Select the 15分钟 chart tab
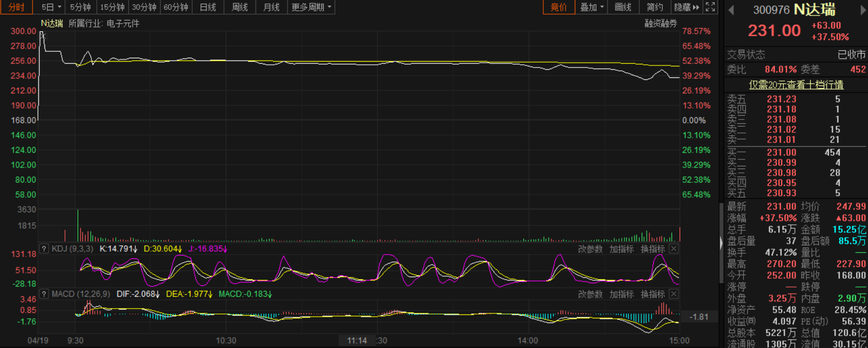The width and height of the screenshot is (868, 348). 112,7
